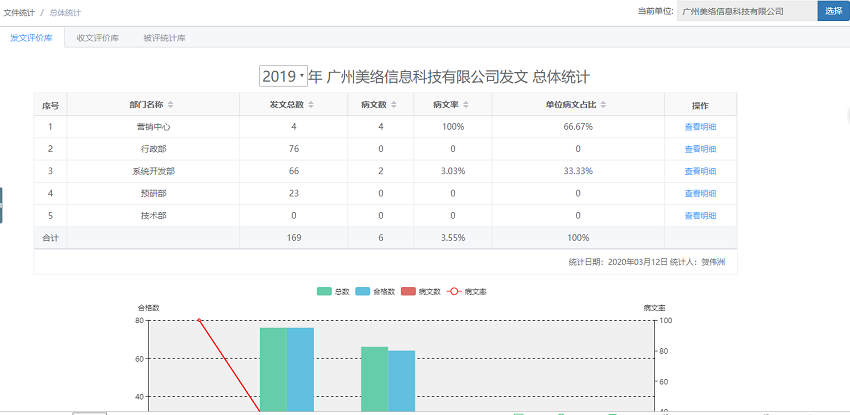Sort table by 部门名称 column icon
Screen dimensions: 850x415
tap(171, 105)
